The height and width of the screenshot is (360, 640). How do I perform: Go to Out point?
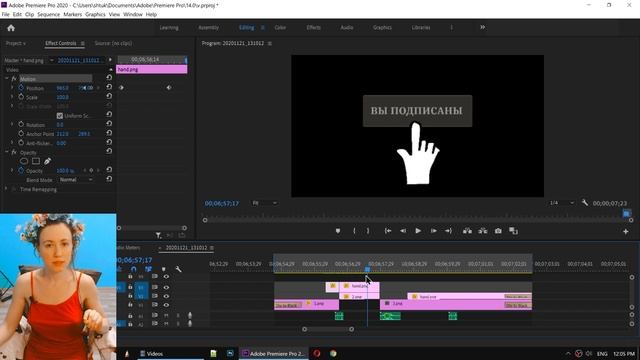pos(448,231)
